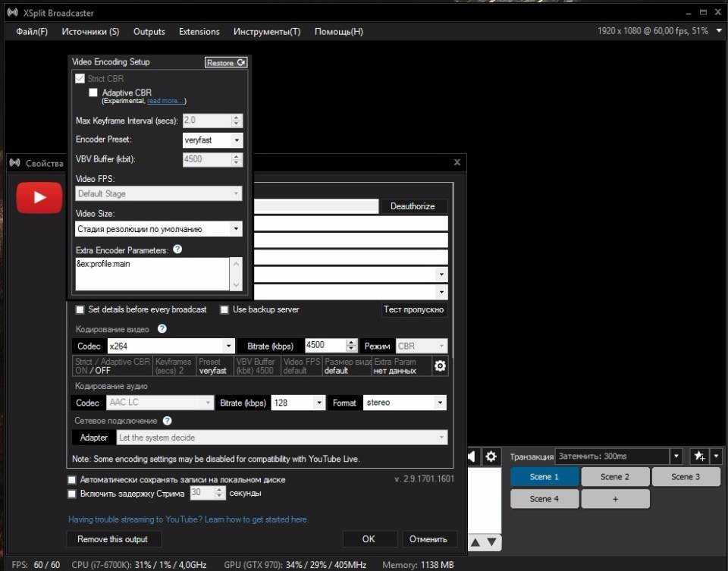Open the audio Format stereo dropdown
The image size is (728, 571).
pyautogui.click(x=405, y=403)
